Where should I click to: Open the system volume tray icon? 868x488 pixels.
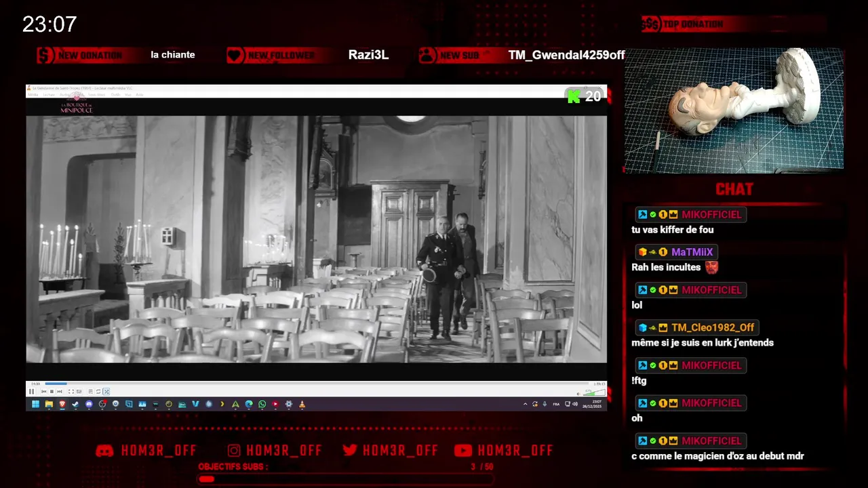pos(575,404)
